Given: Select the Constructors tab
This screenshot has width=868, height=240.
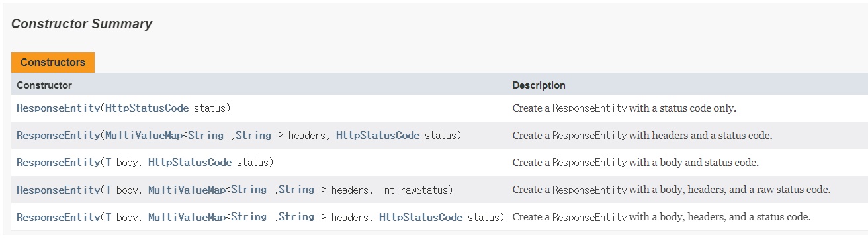Looking at the screenshot, I should click(x=53, y=62).
